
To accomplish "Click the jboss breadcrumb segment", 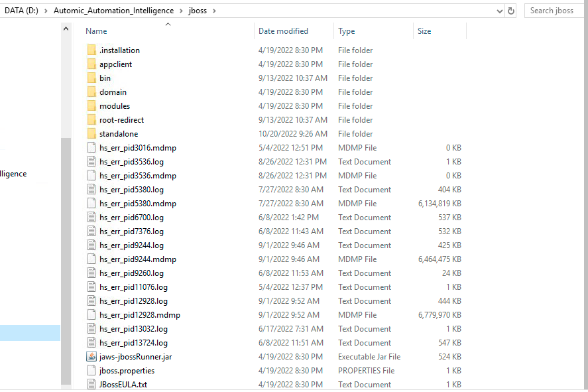I will point(198,11).
